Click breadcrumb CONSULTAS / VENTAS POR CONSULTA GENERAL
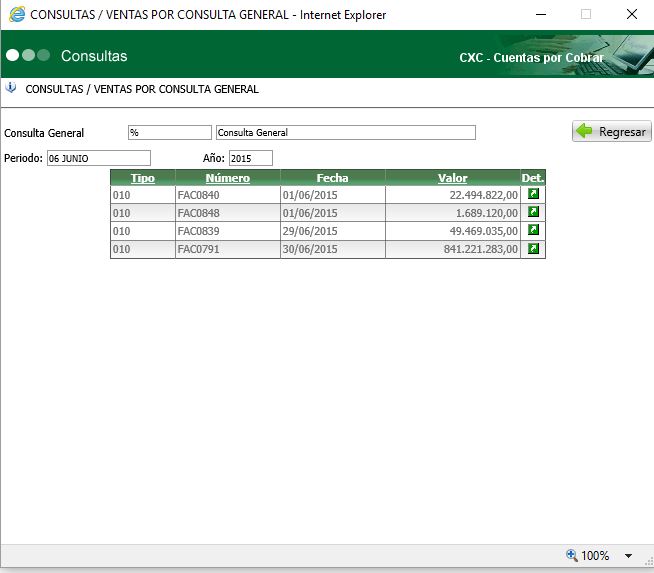Image resolution: width=654 pixels, height=573 pixels. pyautogui.click(x=142, y=89)
